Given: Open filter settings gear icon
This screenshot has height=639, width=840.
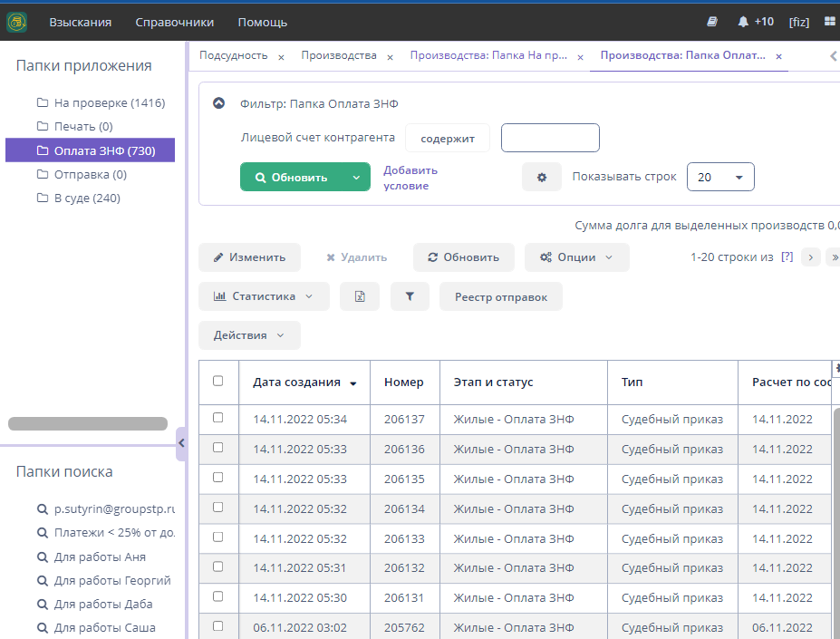Looking at the screenshot, I should [542, 178].
